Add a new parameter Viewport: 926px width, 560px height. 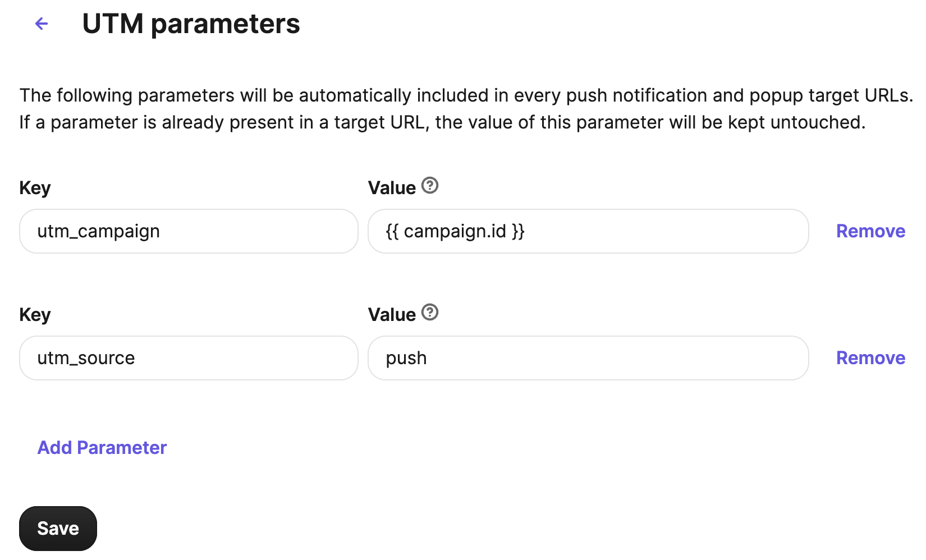pyautogui.click(x=102, y=448)
